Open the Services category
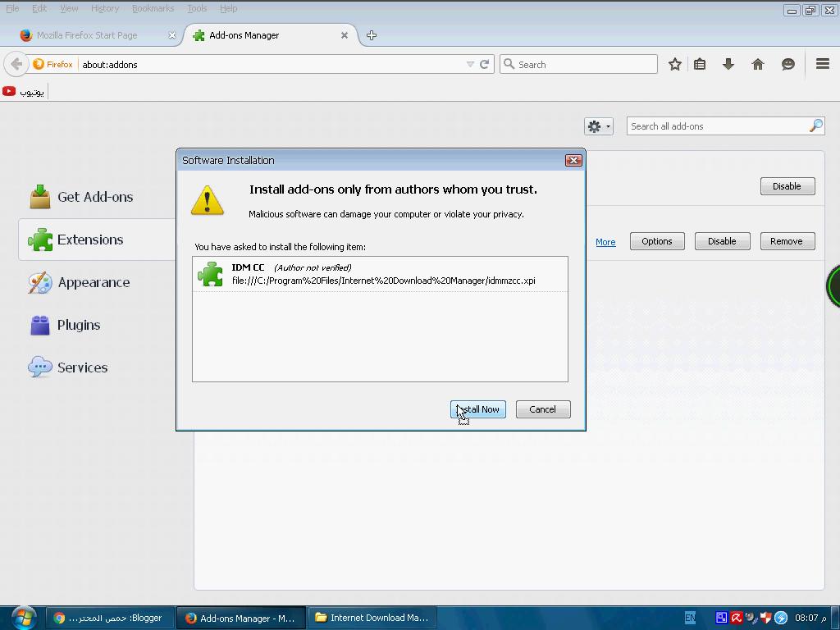840x630 pixels. click(x=68, y=367)
